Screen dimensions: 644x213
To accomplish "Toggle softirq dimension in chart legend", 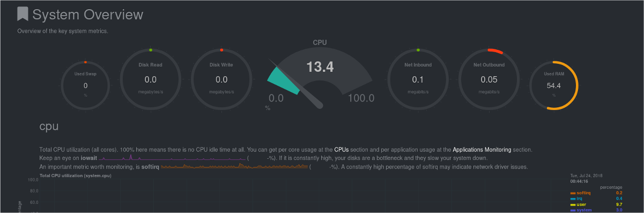I will pos(580,193).
